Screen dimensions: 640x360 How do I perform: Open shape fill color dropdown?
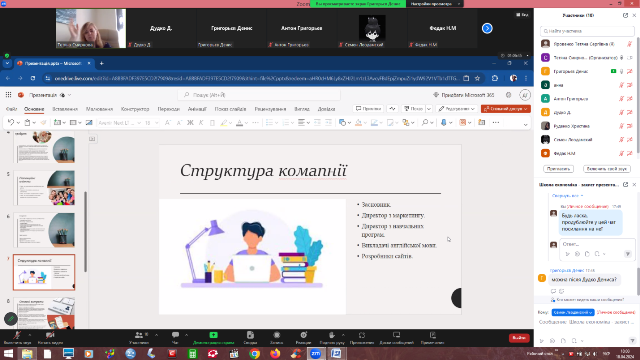tap(365, 122)
